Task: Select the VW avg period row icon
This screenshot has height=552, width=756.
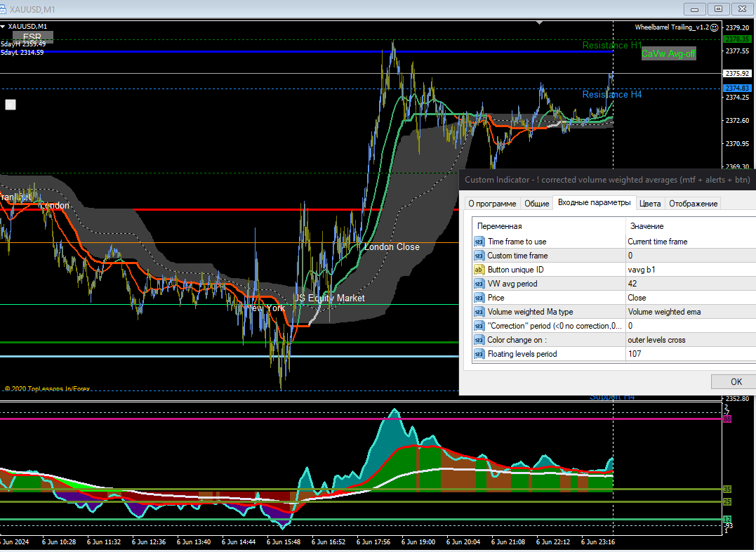Action: 479,284
